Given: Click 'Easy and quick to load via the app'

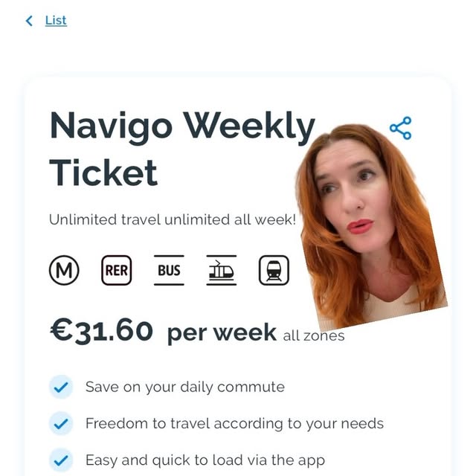Looking at the screenshot, I should 205,460.
